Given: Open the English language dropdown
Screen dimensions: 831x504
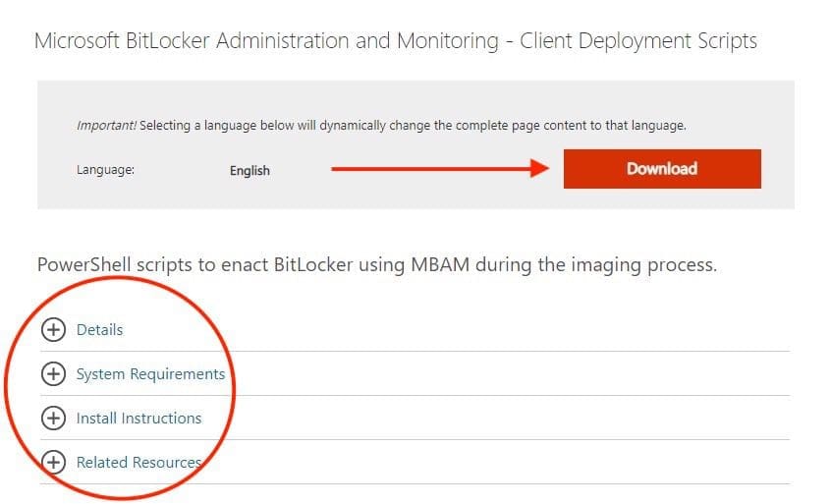Looking at the screenshot, I should pyautogui.click(x=249, y=170).
